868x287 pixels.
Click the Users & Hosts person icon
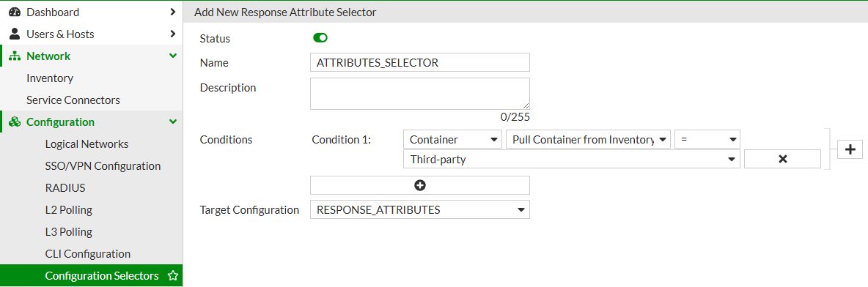click(15, 34)
